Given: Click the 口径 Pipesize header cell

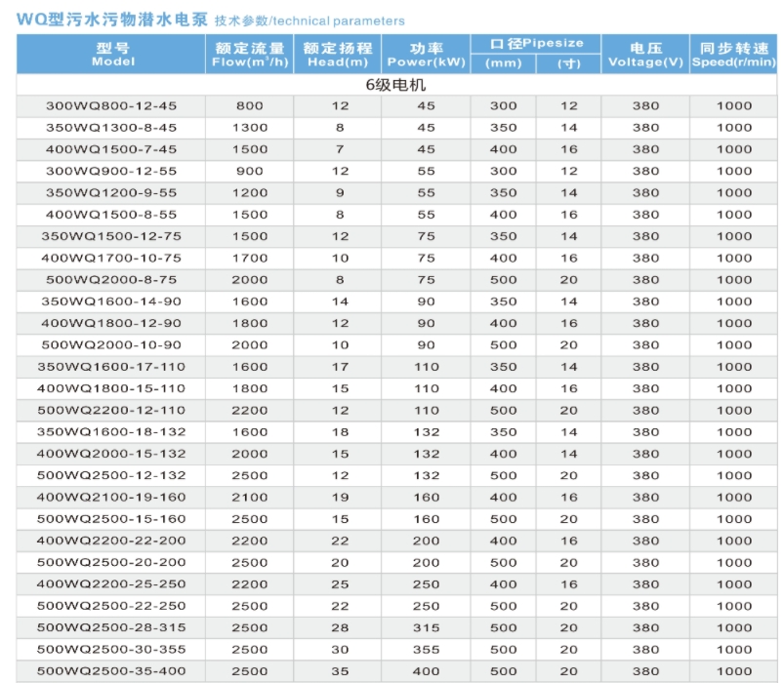Looking at the screenshot, I should pyautogui.click(x=536, y=43).
